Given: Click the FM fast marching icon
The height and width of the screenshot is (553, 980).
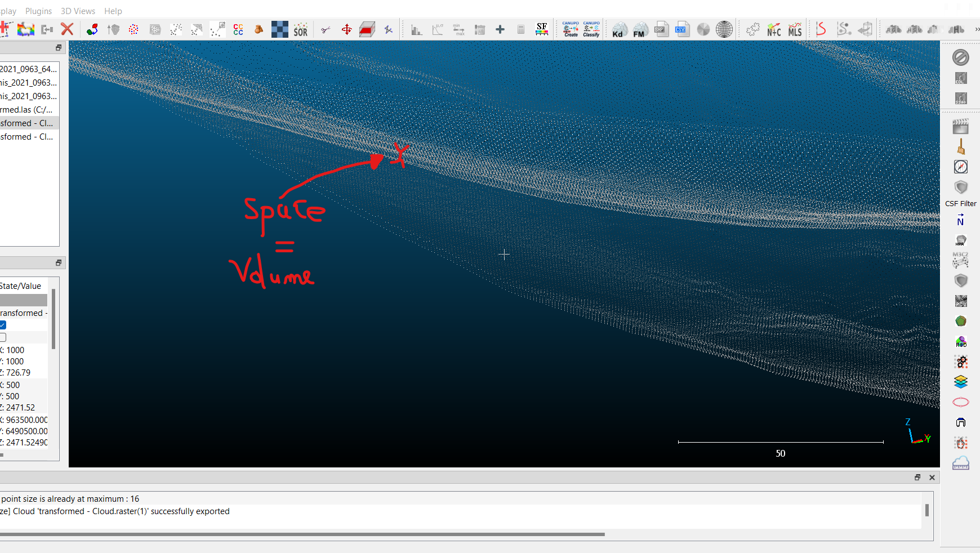Looking at the screenshot, I should (640, 29).
